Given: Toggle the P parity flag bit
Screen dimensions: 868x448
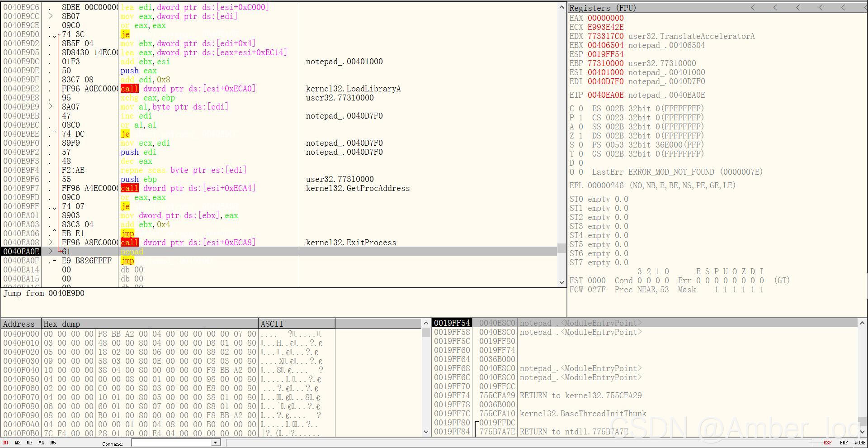Looking at the screenshot, I should point(581,118).
